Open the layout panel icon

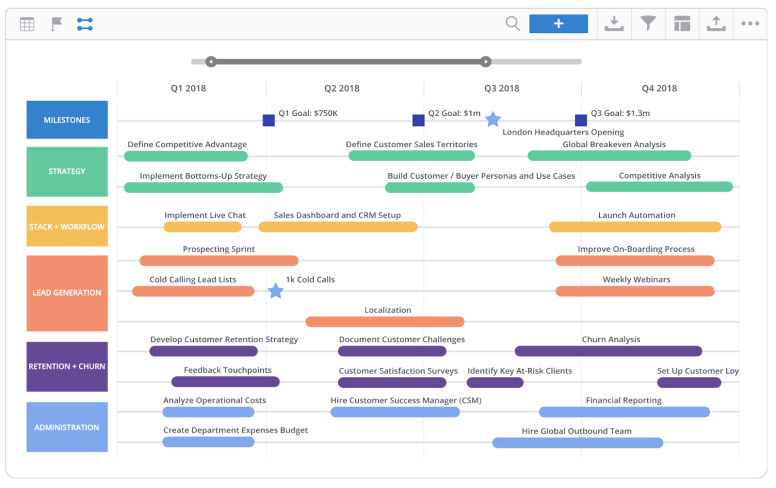click(682, 23)
